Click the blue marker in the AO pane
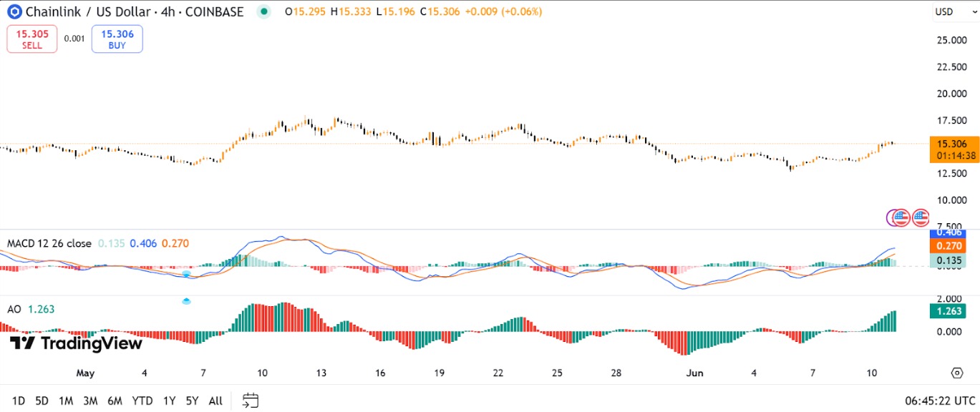 [186, 301]
